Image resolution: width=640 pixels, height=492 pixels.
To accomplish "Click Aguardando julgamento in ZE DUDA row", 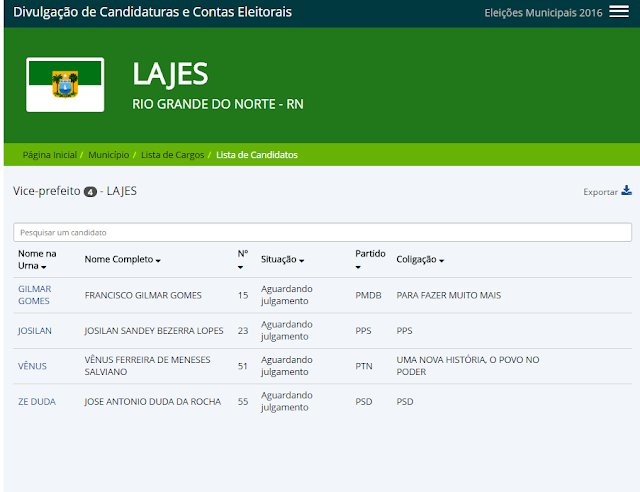I will 287,401.
